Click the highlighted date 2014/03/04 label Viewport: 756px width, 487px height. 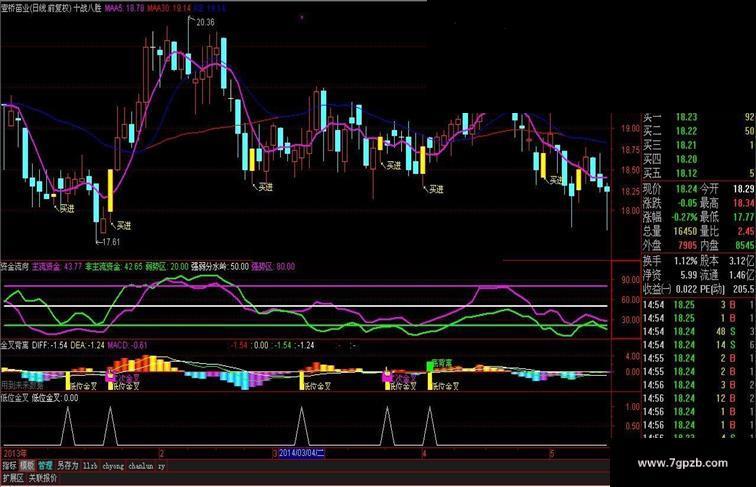coord(302,453)
